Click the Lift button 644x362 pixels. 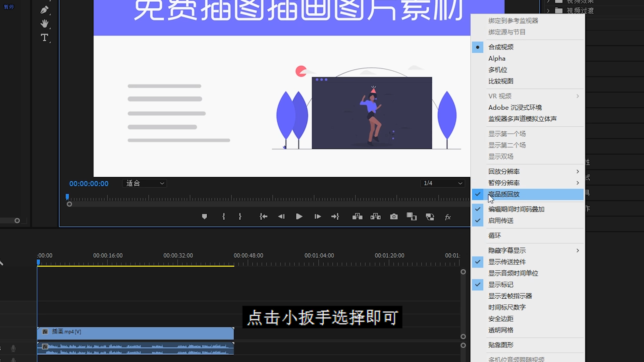click(x=357, y=217)
